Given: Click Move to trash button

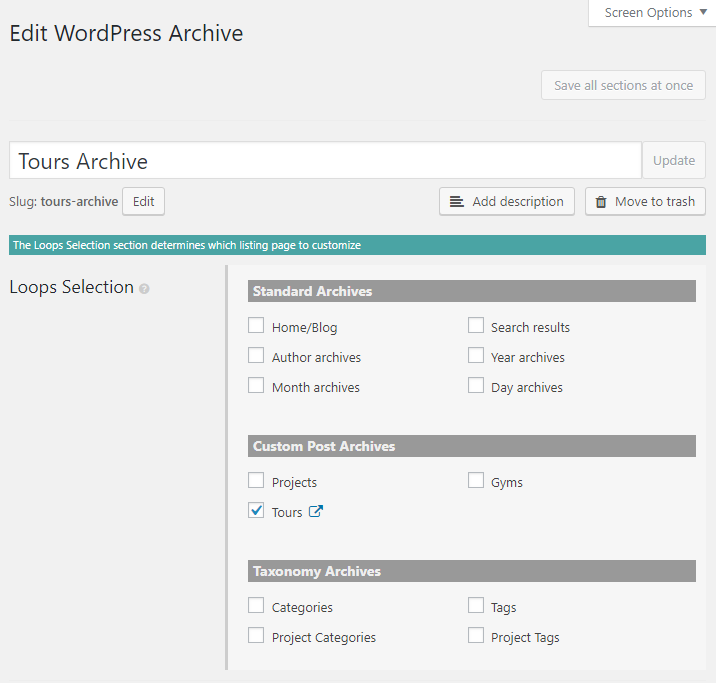Looking at the screenshot, I should coord(646,201).
